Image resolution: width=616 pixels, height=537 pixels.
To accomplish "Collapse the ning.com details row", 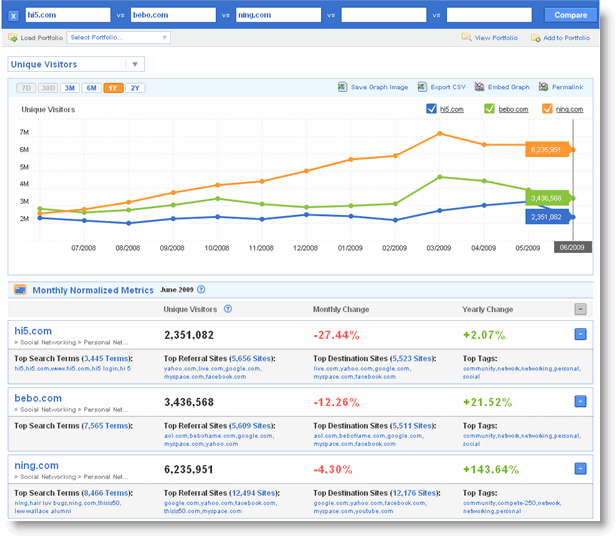I will click(x=580, y=468).
